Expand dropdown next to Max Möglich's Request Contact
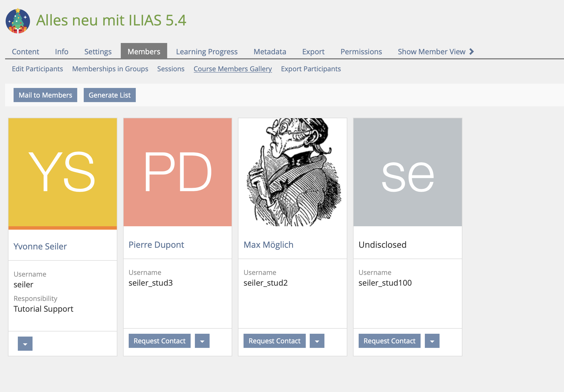 pos(317,341)
